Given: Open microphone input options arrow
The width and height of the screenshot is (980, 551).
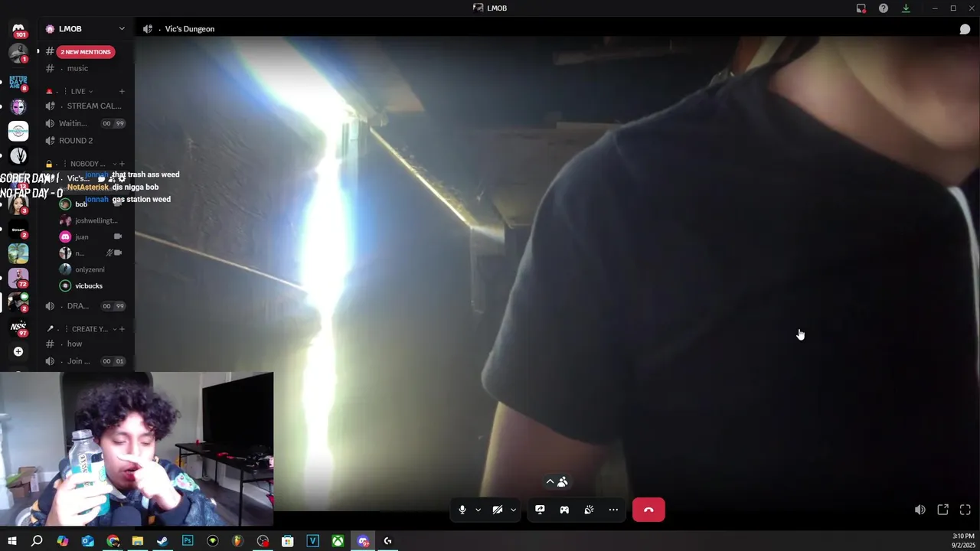Looking at the screenshot, I should [x=479, y=510].
